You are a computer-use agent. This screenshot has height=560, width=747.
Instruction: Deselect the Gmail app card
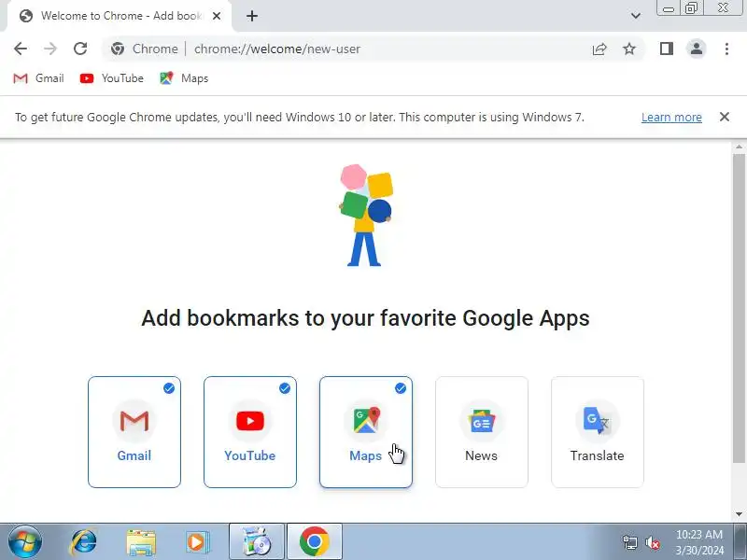click(134, 432)
